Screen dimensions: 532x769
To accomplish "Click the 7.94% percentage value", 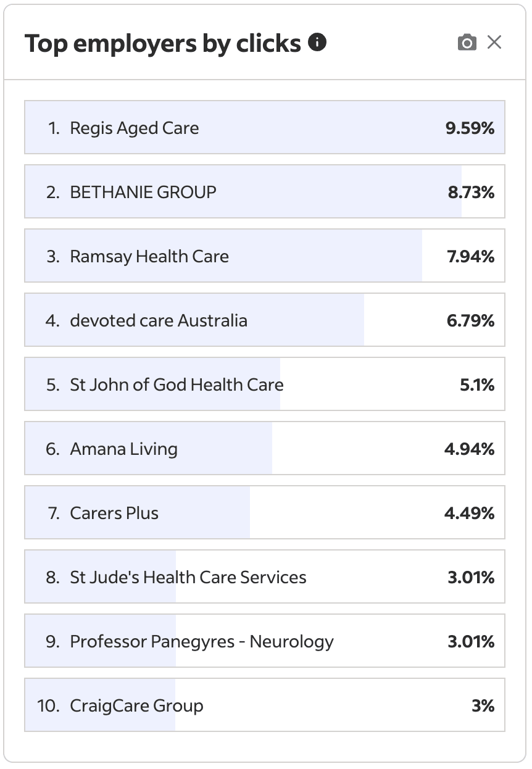I will 470,256.
